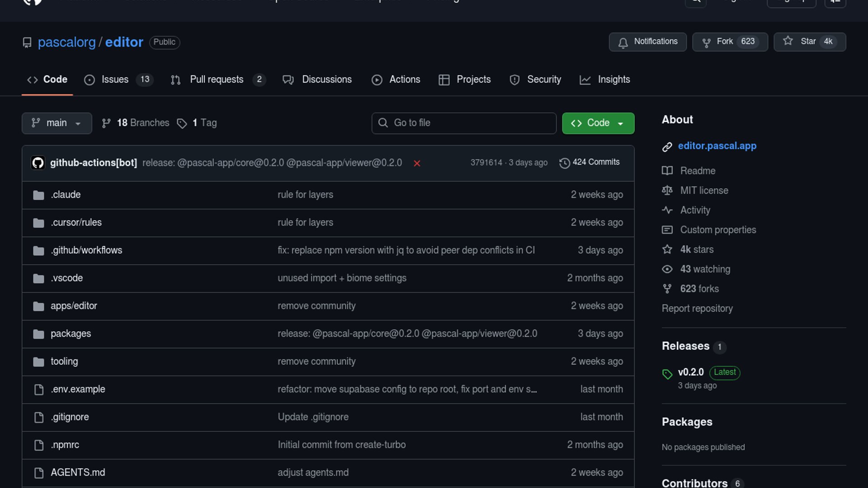This screenshot has width=868, height=488.
Task: Open the Actions tab
Action: pos(396,80)
